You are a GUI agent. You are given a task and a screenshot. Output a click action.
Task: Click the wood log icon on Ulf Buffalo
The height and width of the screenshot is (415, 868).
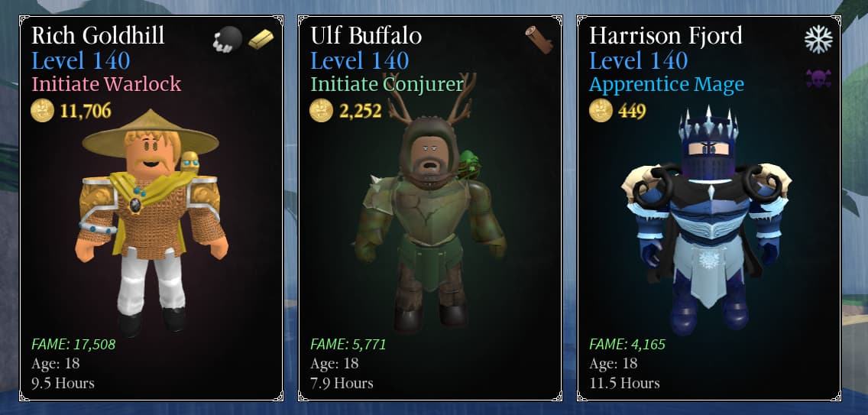(x=539, y=40)
